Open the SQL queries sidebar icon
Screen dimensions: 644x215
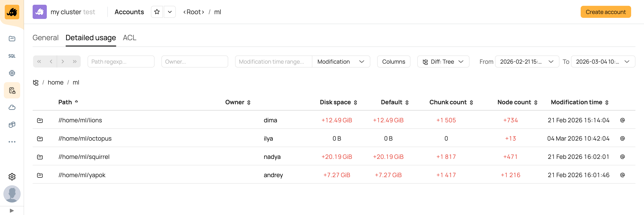point(12,56)
